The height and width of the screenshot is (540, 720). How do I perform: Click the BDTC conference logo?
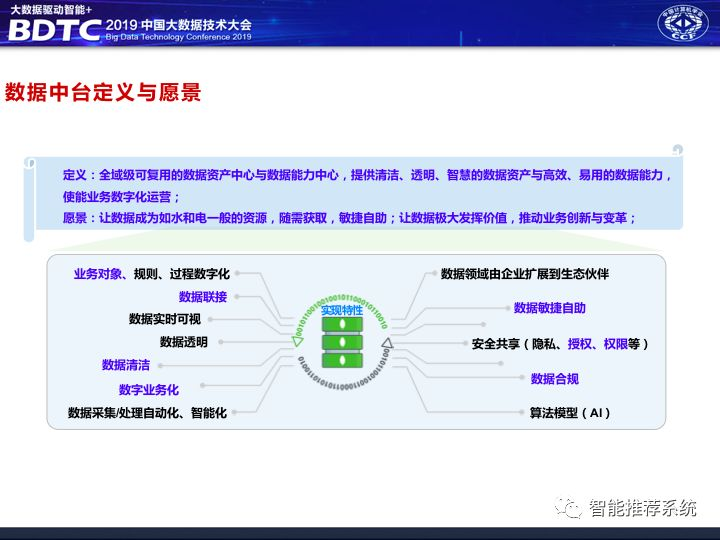tap(55, 30)
